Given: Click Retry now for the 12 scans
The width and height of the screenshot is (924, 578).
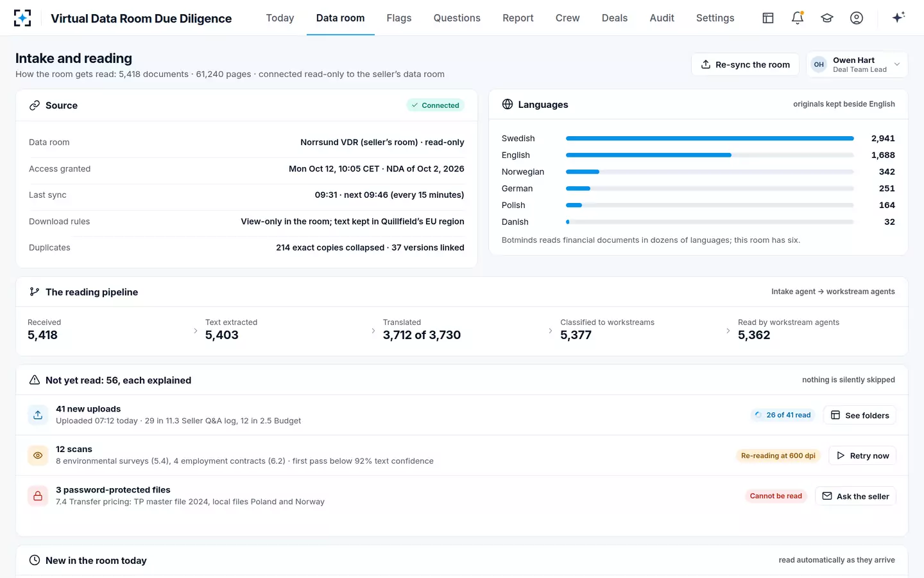Looking at the screenshot, I should (862, 455).
